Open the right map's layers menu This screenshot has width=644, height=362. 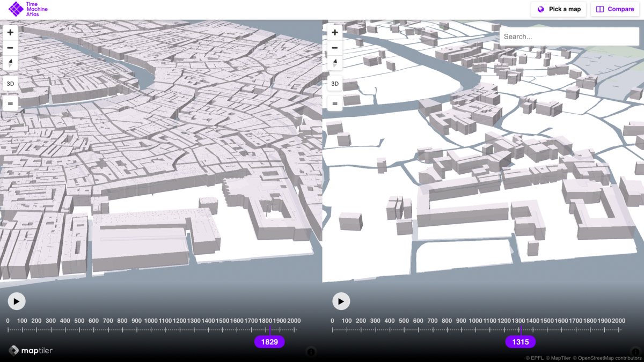tap(334, 103)
